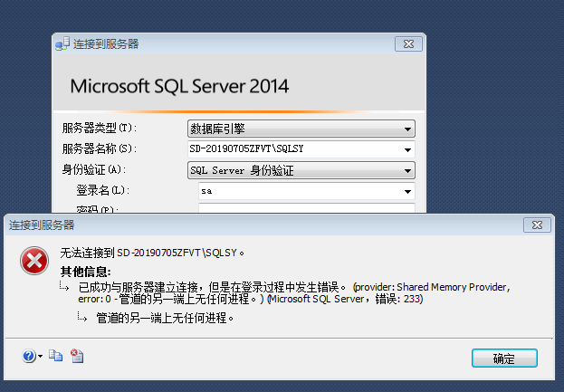Open the help icon dropdown arrow
This screenshot has height=392, width=564.
(40, 357)
